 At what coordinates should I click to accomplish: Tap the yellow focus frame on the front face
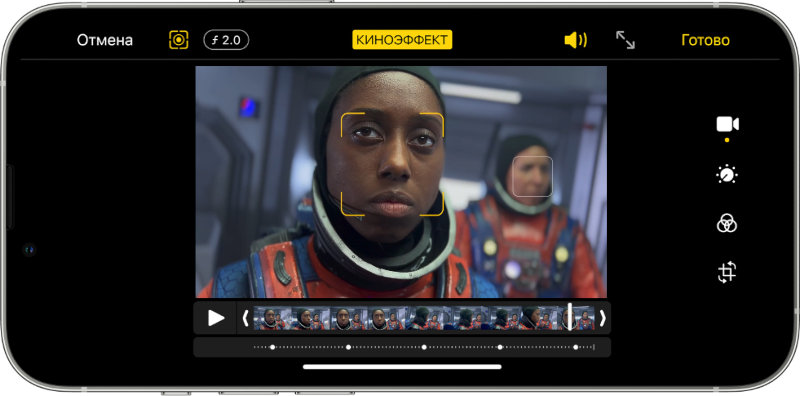pos(392,164)
